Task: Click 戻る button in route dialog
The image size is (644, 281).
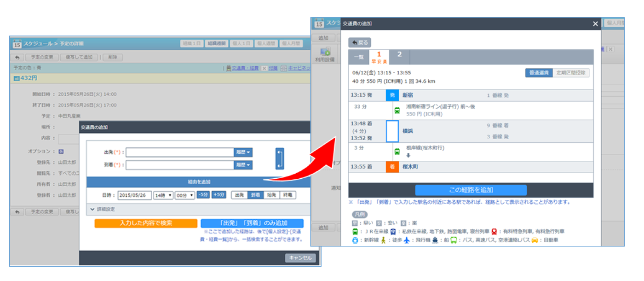Action: (x=359, y=42)
